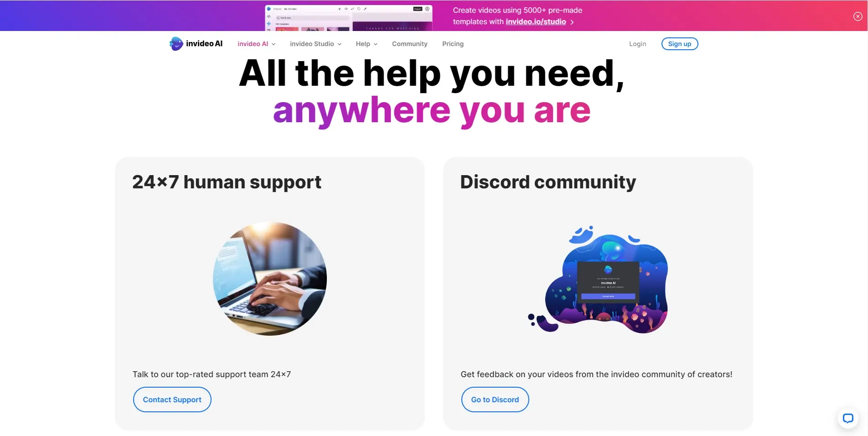
Task: Click the Discord community heading
Action: click(548, 182)
